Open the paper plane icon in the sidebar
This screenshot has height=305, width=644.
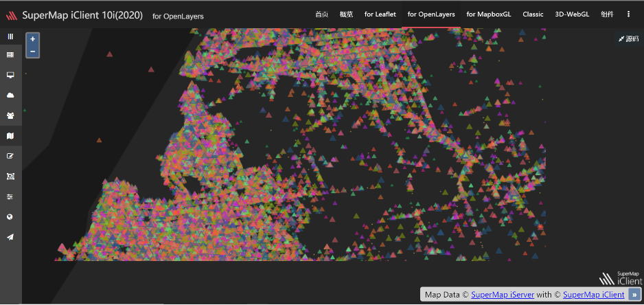pyautogui.click(x=11, y=237)
